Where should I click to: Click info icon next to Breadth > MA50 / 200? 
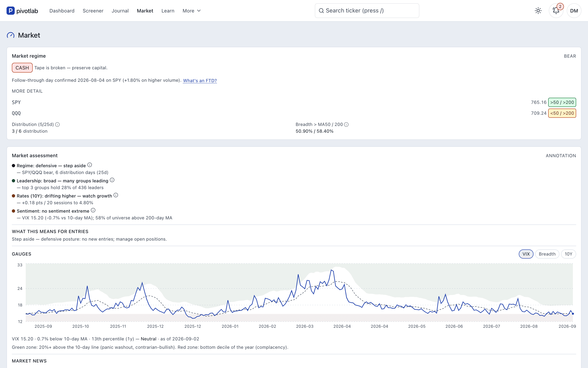346,125
